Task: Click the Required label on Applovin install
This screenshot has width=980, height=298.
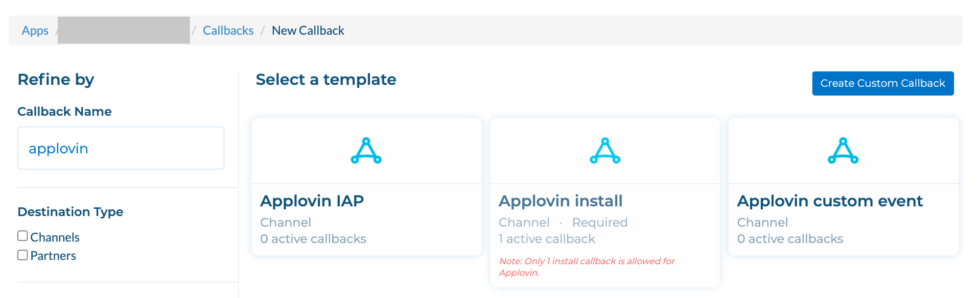Action: pos(600,223)
